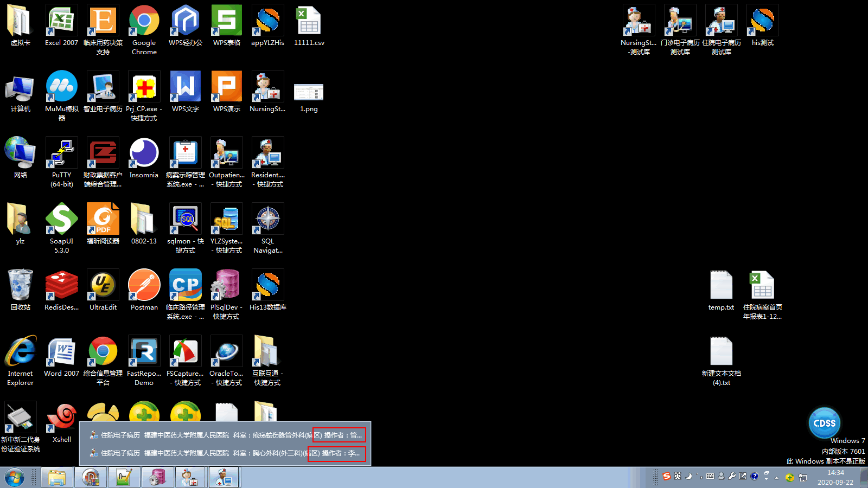Image resolution: width=868 pixels, height=488 pixels.
Task: Click the 财政票据客户端 shortcut icon
Action: point(103,163)
